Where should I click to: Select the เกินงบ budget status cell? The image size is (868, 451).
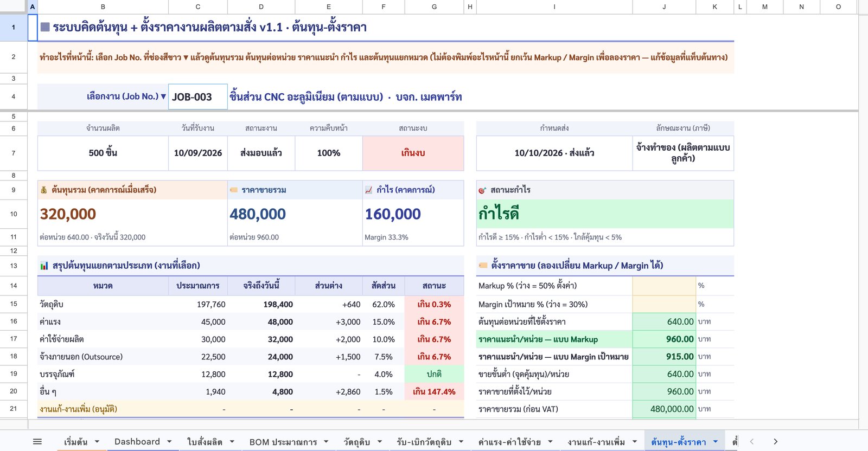(x=413, y=153)
